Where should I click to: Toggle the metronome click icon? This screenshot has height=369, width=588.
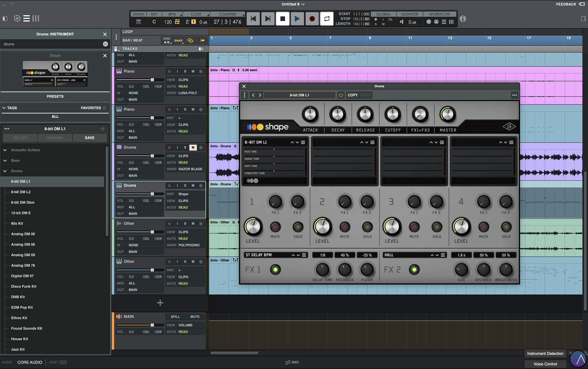click(187, 22)
